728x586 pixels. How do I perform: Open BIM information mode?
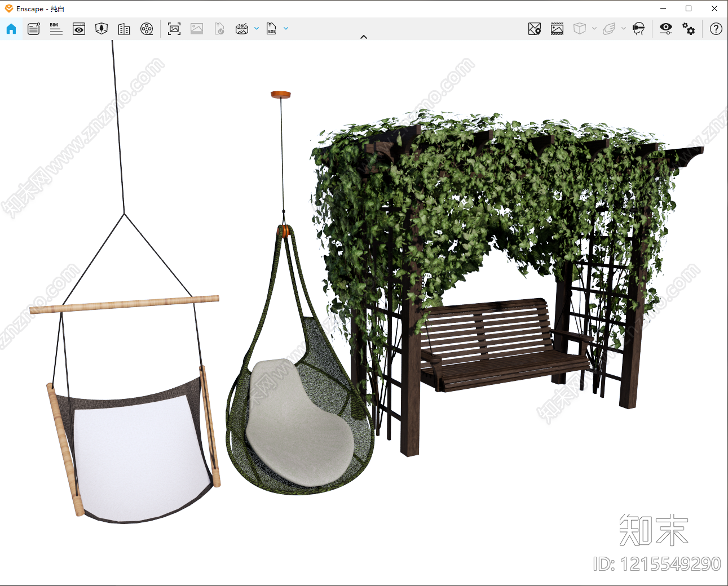(x=56, y=29)
